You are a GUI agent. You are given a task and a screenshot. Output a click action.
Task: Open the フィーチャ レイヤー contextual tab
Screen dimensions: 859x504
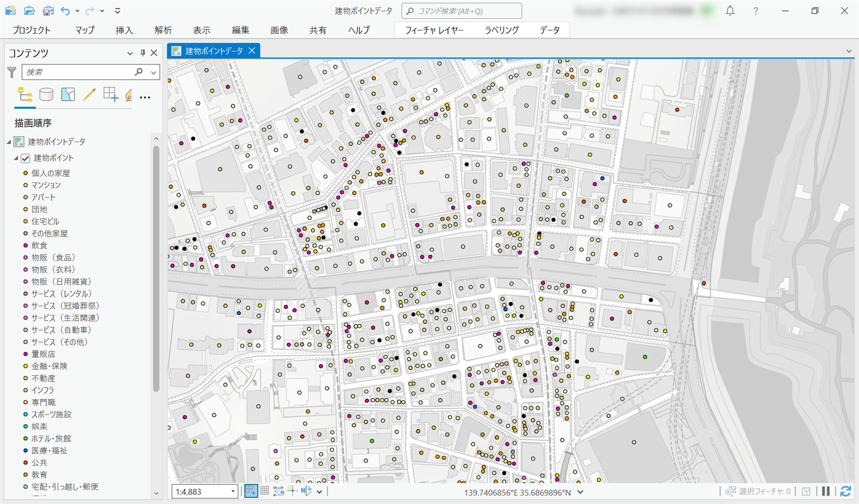coord(434,30)
